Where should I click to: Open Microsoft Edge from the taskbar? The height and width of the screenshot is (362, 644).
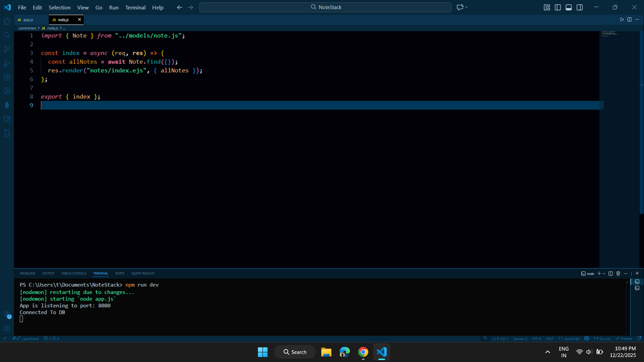pos(345,352)
